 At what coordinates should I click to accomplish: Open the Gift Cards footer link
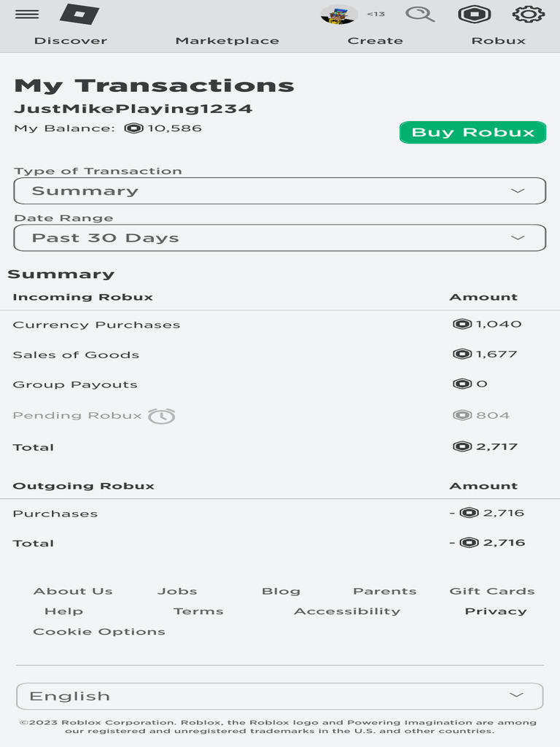click(491, 591)
